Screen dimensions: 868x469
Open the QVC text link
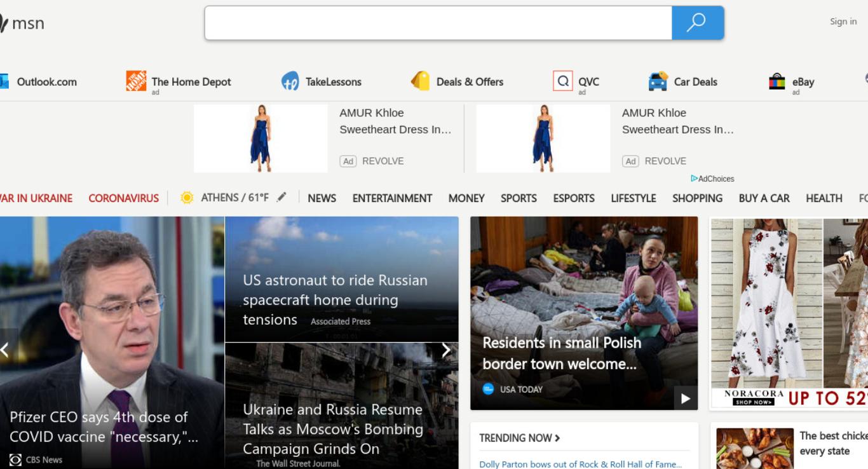tap(588, 81)
